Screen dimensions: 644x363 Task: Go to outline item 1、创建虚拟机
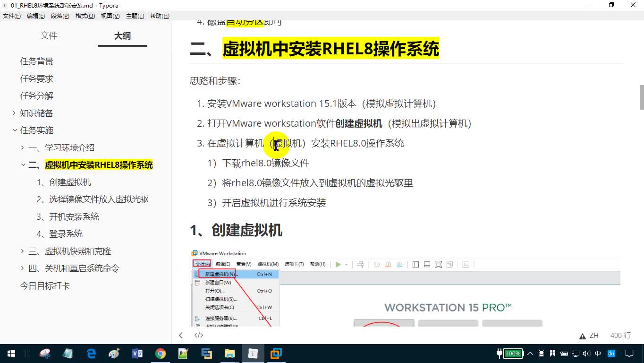(x=64, y=182)
